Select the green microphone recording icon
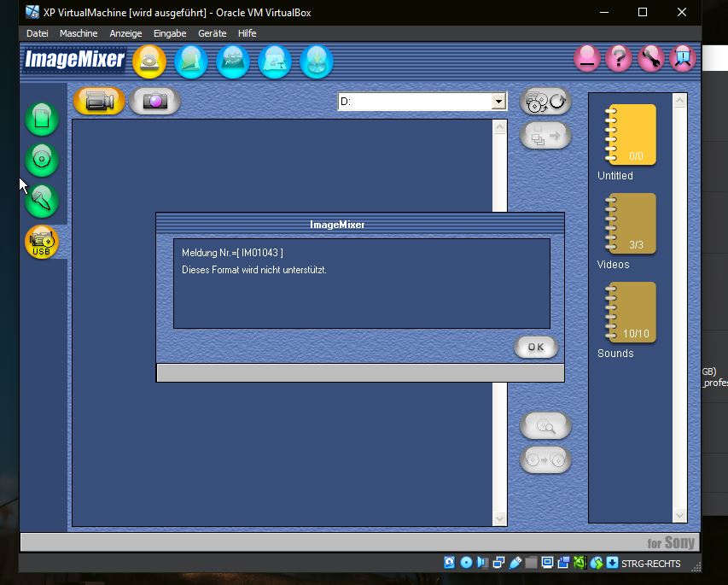This screenshot has width=728, height=585. [x=41, y=201]
